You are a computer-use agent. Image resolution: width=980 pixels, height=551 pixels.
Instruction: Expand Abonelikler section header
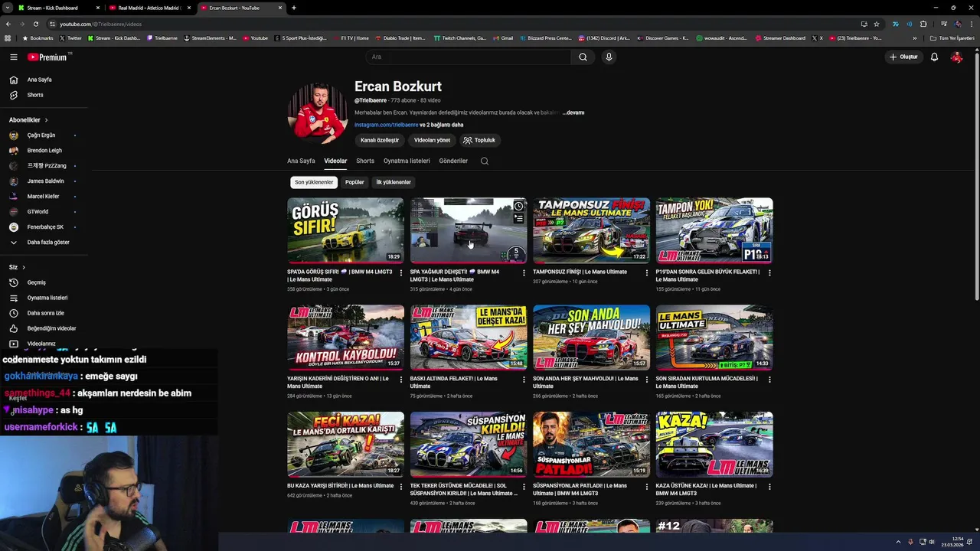[28, 120]
